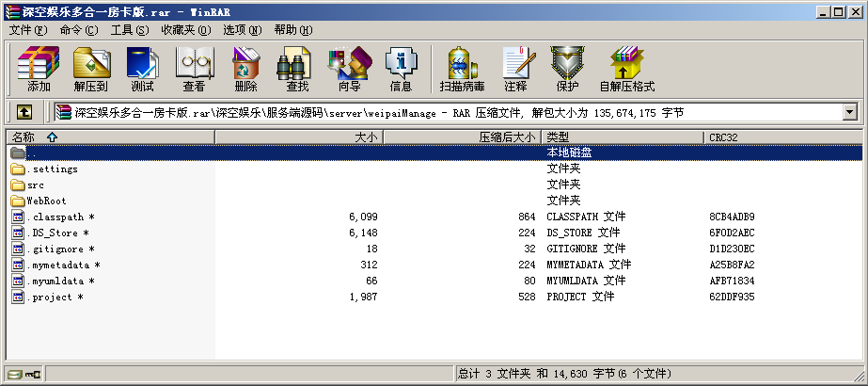868x386 pixels.
Task: Select the .classpath file entry
Action: [x=57, y=217]
